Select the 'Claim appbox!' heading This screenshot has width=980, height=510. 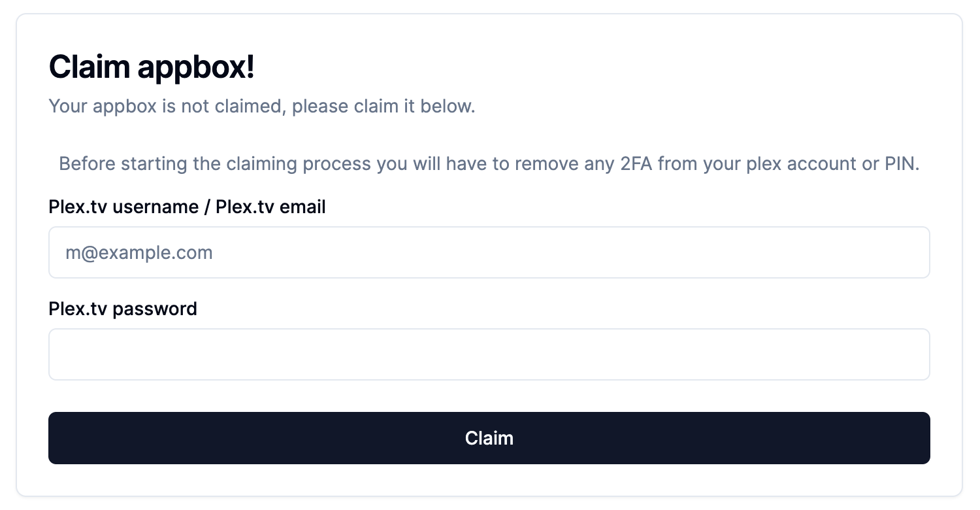(x=152, y=67)
